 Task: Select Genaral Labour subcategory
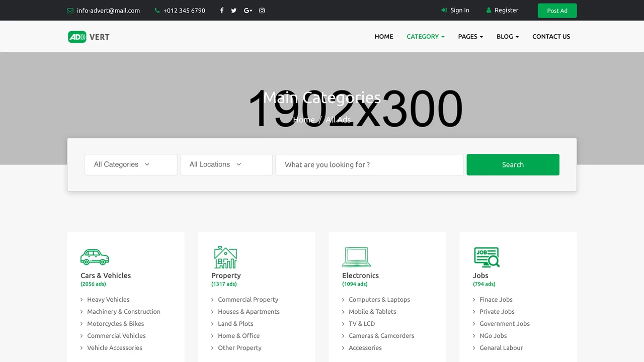tap(501, 348)
